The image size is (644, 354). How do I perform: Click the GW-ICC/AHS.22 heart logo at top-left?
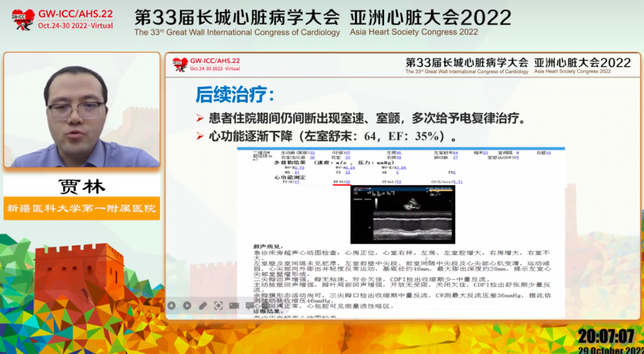[23, 19]
